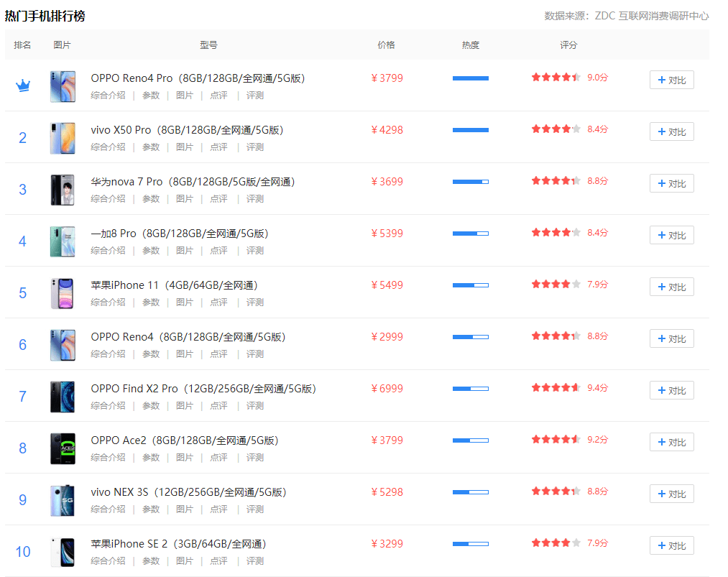
Task: Add vivo X50 Pro to 对比
Action: [x=671, y=131]
